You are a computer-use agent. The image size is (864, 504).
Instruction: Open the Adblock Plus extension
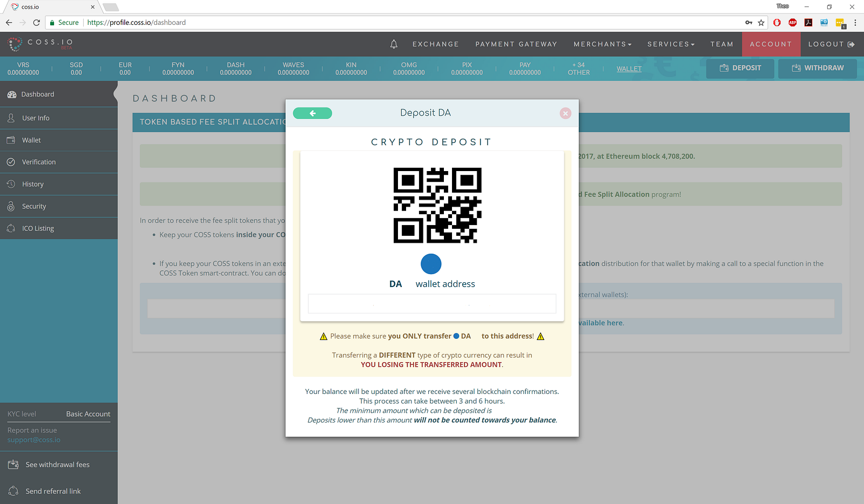point(793,23)
